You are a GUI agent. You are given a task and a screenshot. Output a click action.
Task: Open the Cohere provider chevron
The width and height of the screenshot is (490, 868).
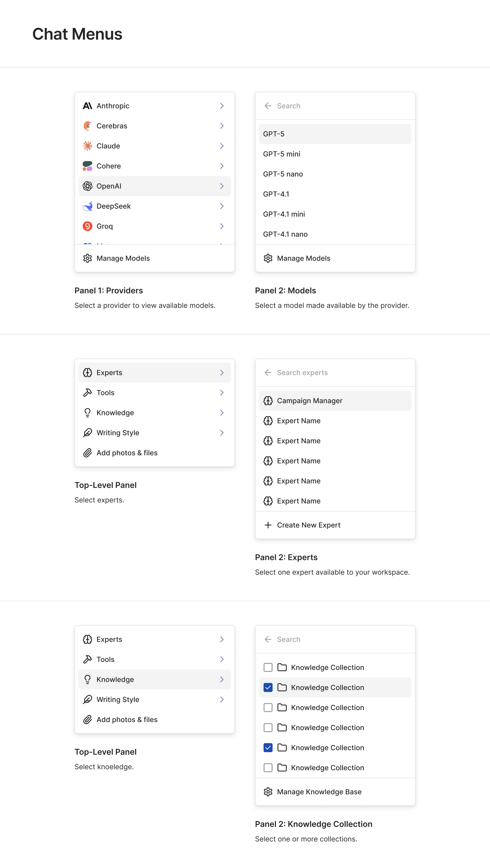tap(222, 166)
